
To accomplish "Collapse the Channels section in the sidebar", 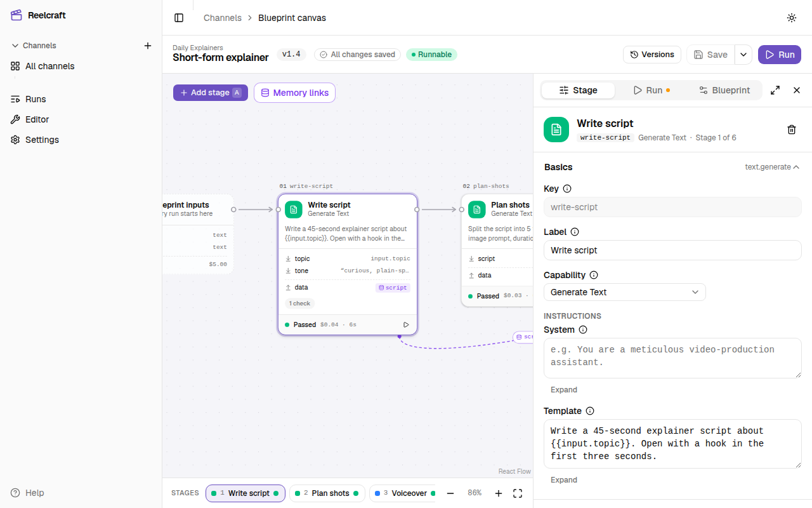I will (x=15, y=46).
